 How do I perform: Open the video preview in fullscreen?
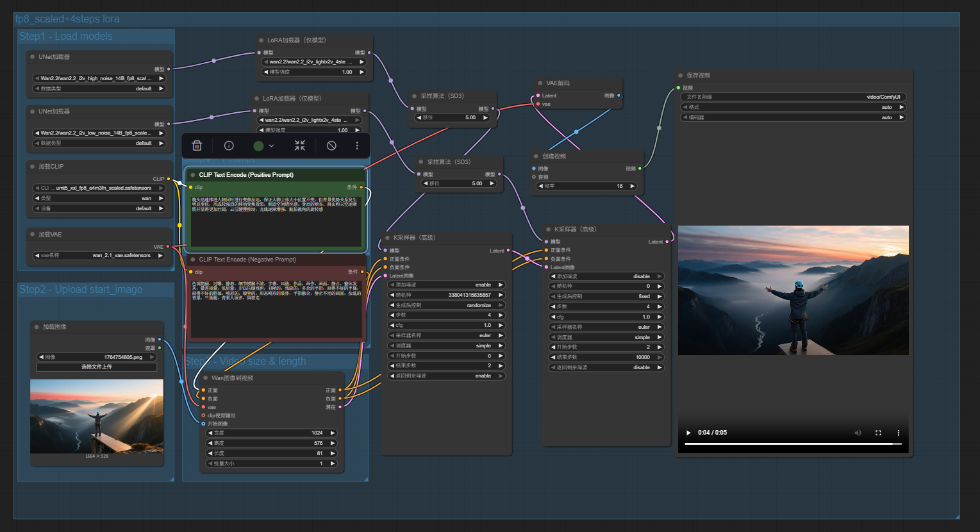point(878,433)
